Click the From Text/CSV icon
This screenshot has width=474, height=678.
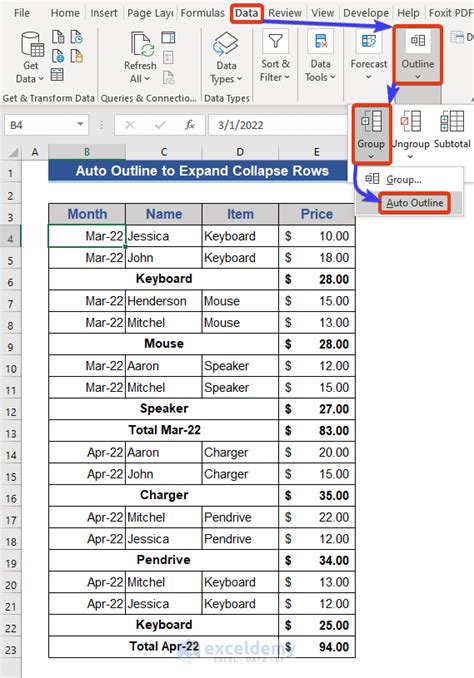pyautogui.click(x=58, y=37)
